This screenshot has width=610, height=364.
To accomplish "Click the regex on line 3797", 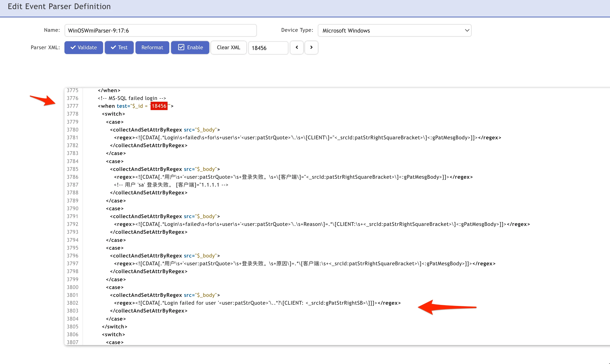I will 305,264.
